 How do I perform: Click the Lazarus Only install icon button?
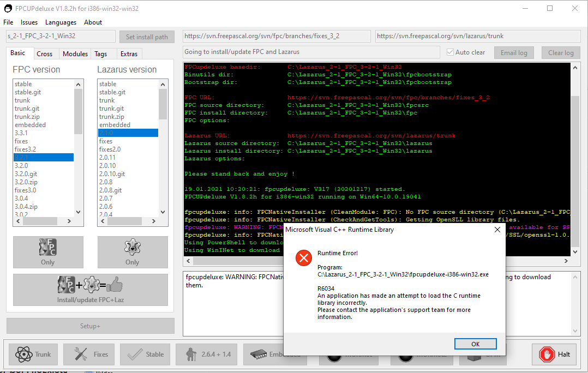click(x=133, y=252)
